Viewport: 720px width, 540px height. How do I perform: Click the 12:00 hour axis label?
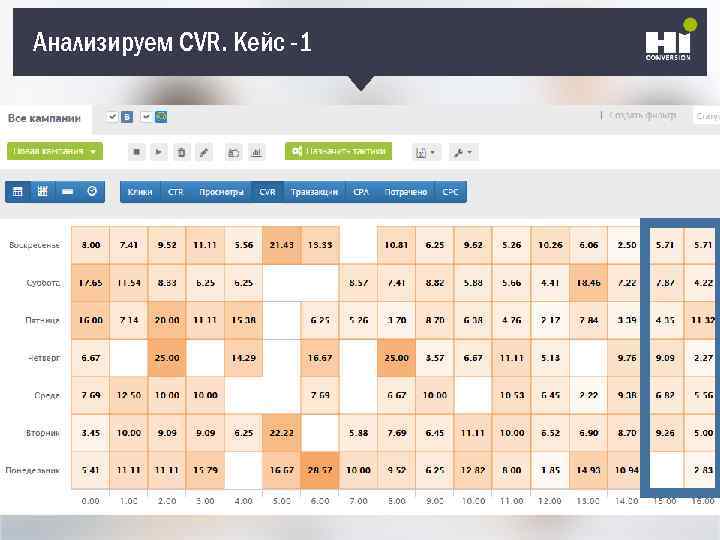pyautogui.click(x=550, y=501)
